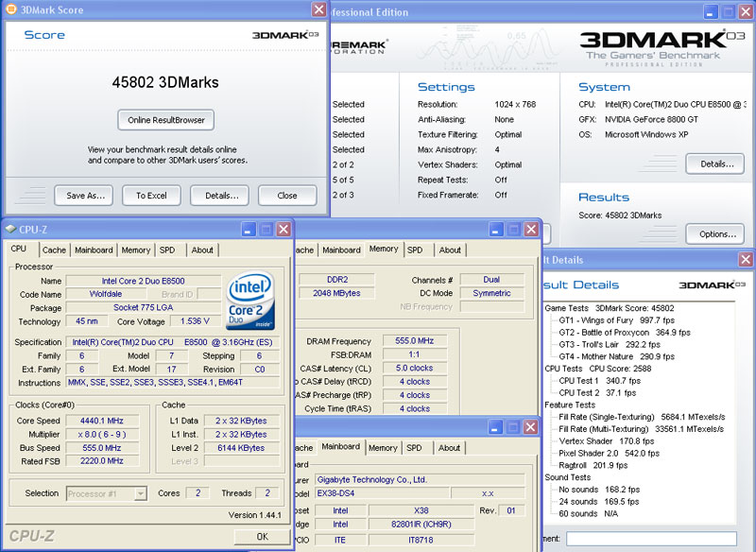Minimize the CPU-Z Memory window
This screenshot has width=756, height=552.
pos(496,229)
